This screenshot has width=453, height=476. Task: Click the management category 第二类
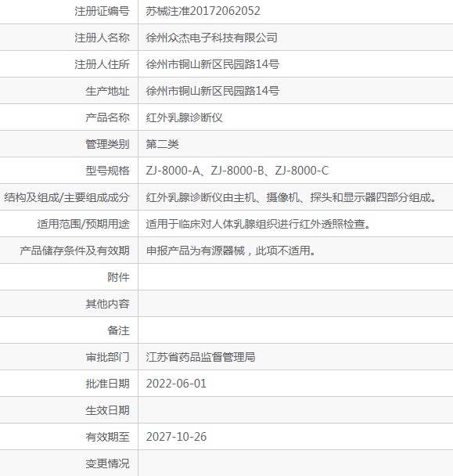(x=162, y=144)
